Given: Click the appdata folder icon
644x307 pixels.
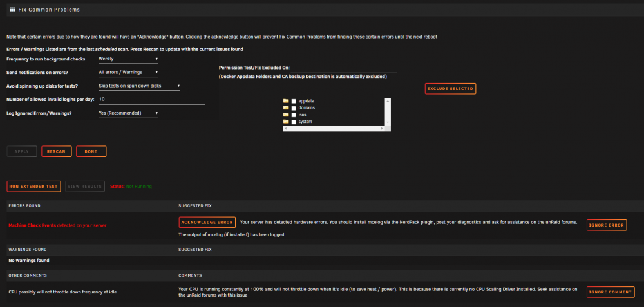Looking at the screenshot, I should point(286,101).
